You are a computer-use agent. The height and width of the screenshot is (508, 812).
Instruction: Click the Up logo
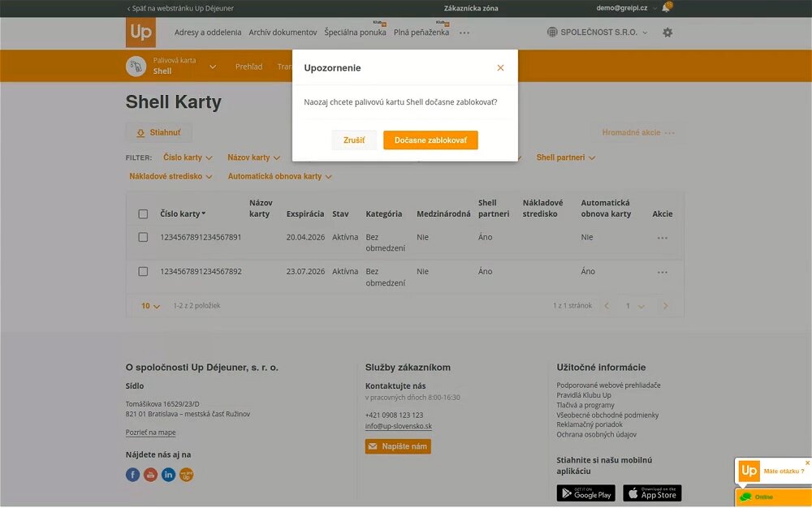[x=140, y=32]
